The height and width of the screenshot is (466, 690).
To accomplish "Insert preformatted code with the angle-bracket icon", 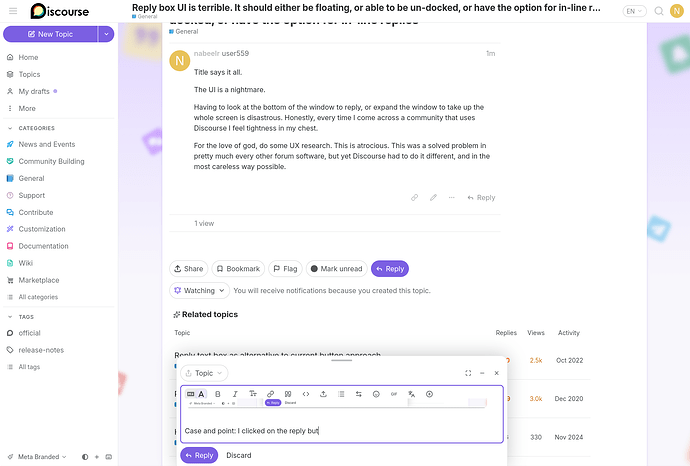I will click(306, 394).
